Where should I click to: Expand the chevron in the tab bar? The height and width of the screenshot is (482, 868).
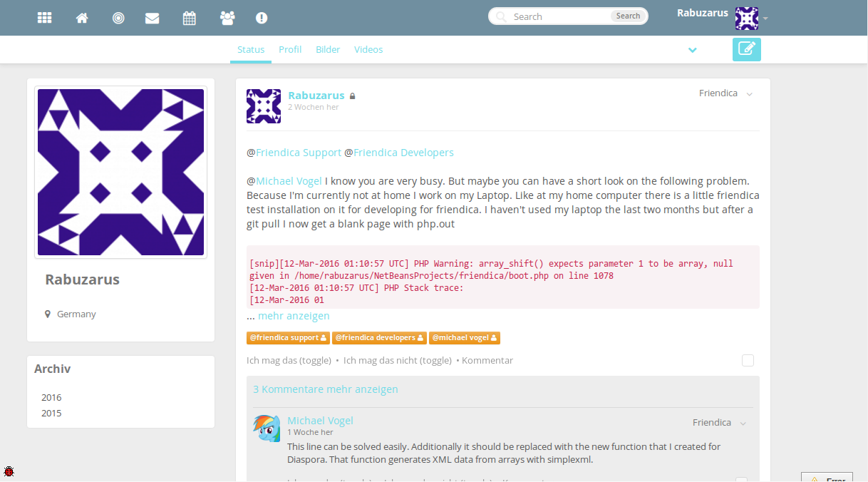click(x=692, y=50)
